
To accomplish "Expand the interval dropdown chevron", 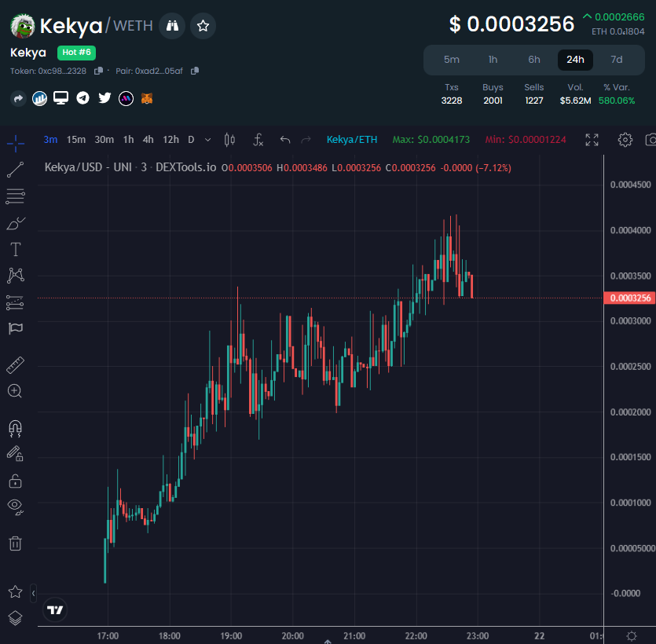I will 208,140.
